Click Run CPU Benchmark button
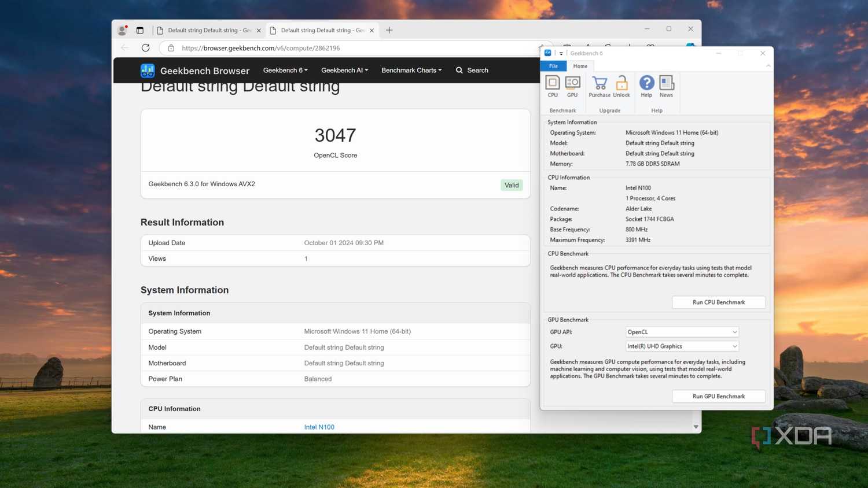 pos(719,302)
